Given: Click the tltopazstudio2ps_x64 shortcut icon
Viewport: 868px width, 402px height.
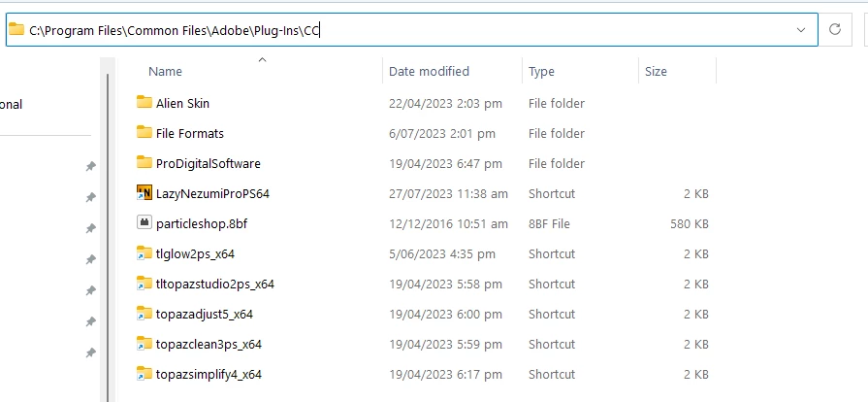Looking at the screenshot, I should (144, 284).
